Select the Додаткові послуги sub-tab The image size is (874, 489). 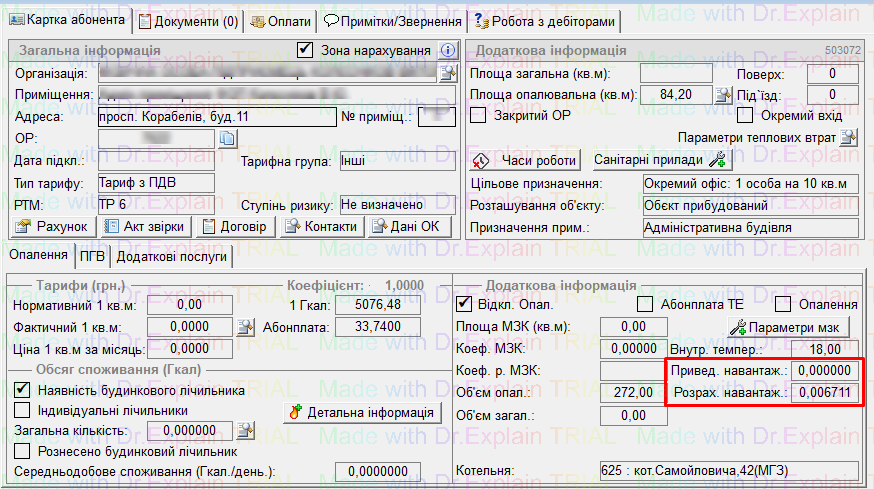[x=171, y=257]
